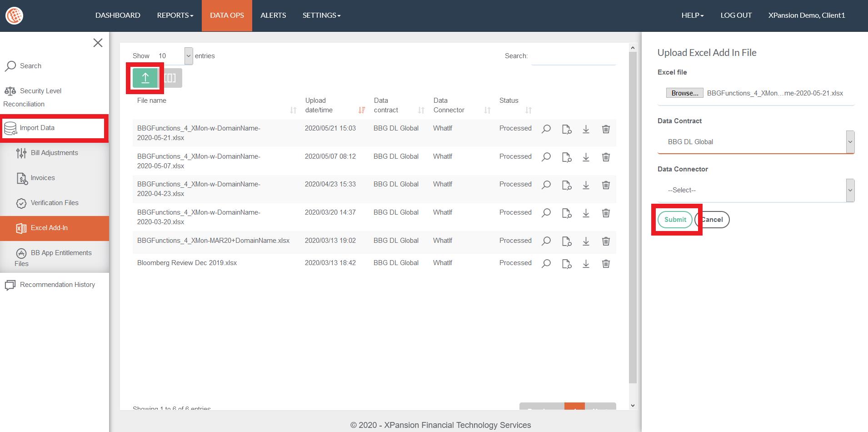This screenshot has height=432, width=868.
Task: Delete the 2020-03-20 BBGFunctions file
Action: pos(606,213)
